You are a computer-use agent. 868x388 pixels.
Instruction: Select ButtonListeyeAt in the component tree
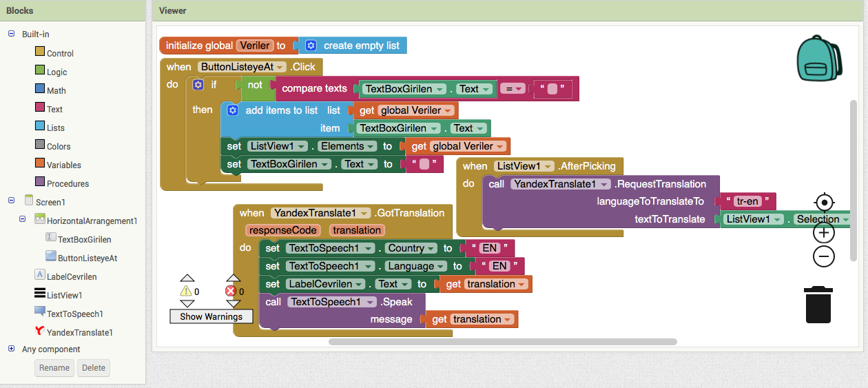pyautogui.click(x=87, y=258)
